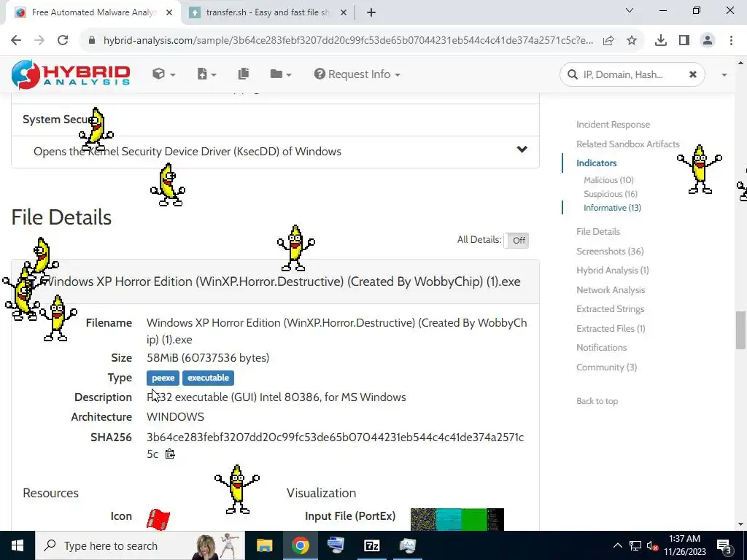Open File Explorer from taskbar

tap(264, 545)
